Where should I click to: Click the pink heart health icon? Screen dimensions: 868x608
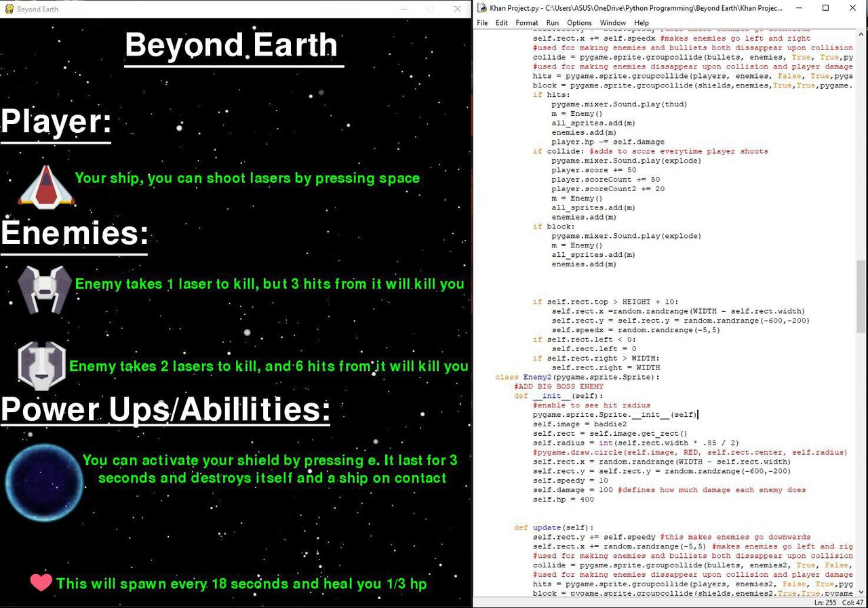tap(41, 582)
